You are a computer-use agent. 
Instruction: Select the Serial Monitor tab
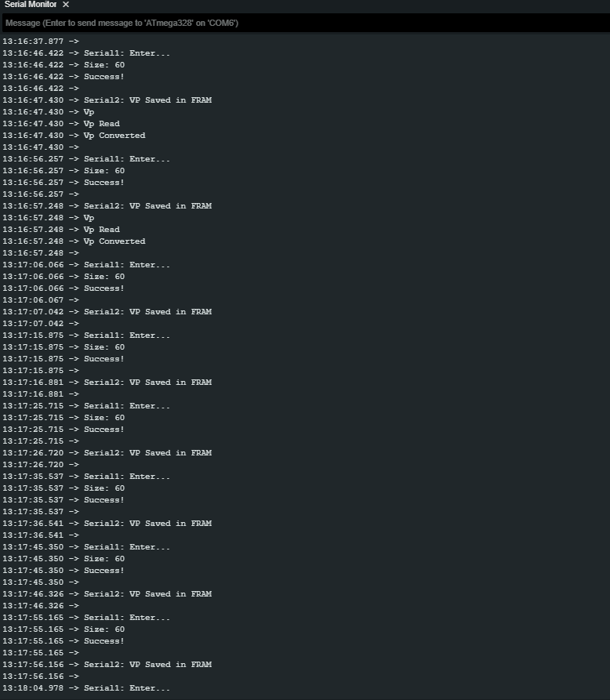[x=30, y=5]
